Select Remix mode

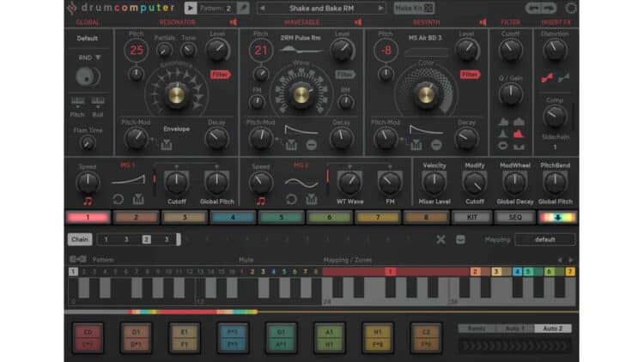click(x=477, y=329)
